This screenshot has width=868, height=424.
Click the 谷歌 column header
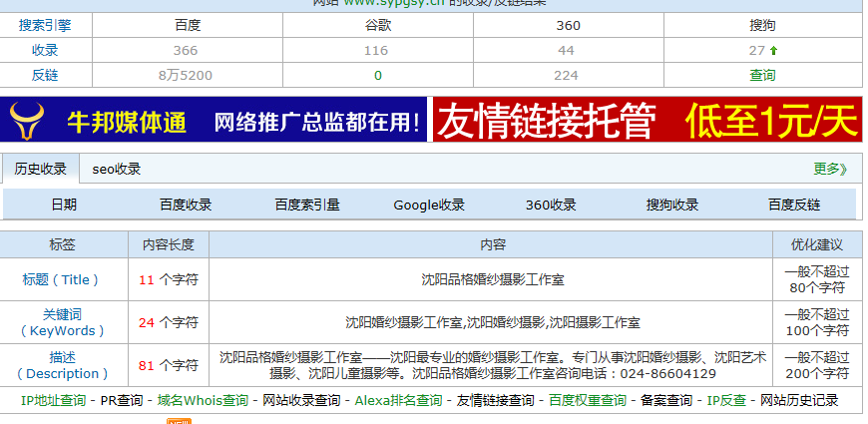pyautogui.click(x=378, y=26)
